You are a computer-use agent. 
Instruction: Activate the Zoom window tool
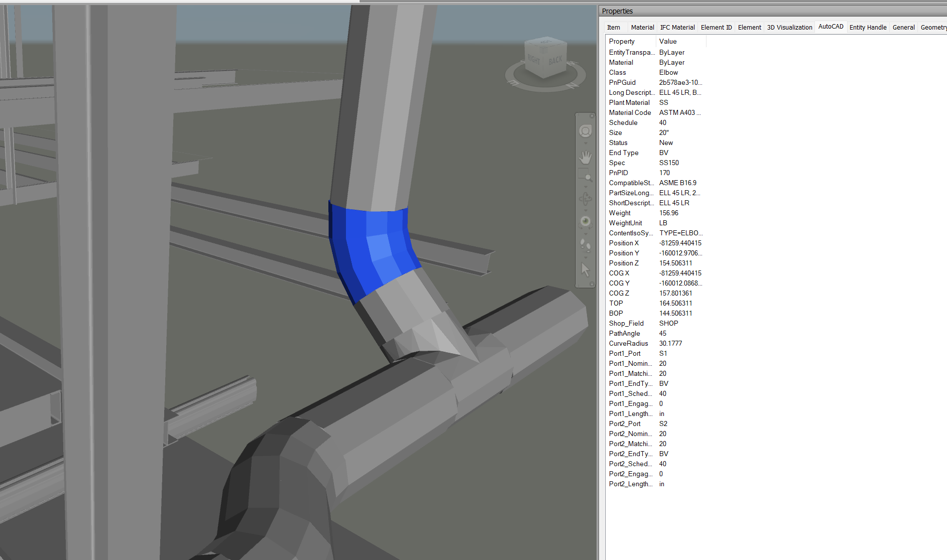pyautogui.click(x=585, y=174)
